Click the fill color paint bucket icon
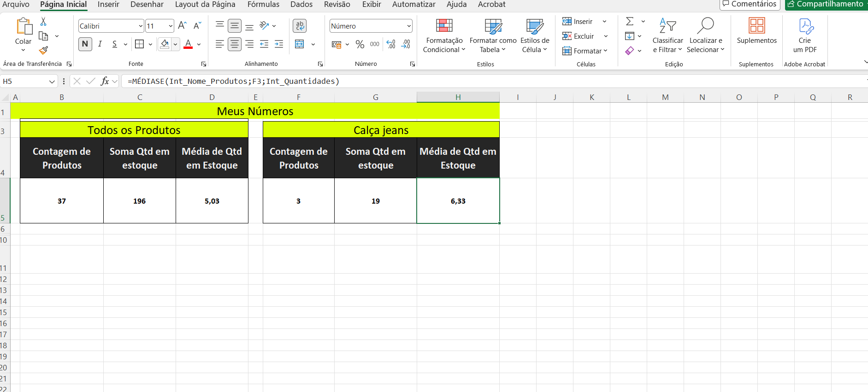 tap(165, 44)
